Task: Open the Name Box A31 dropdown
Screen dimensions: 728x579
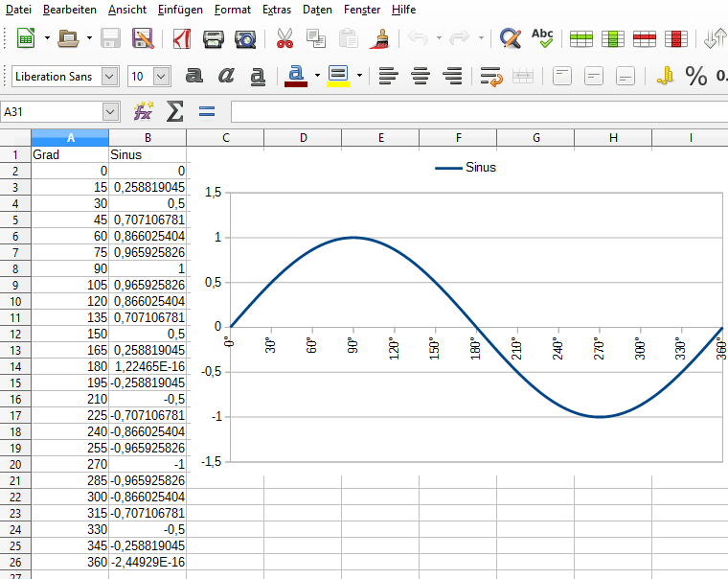Action: point(110,111)
